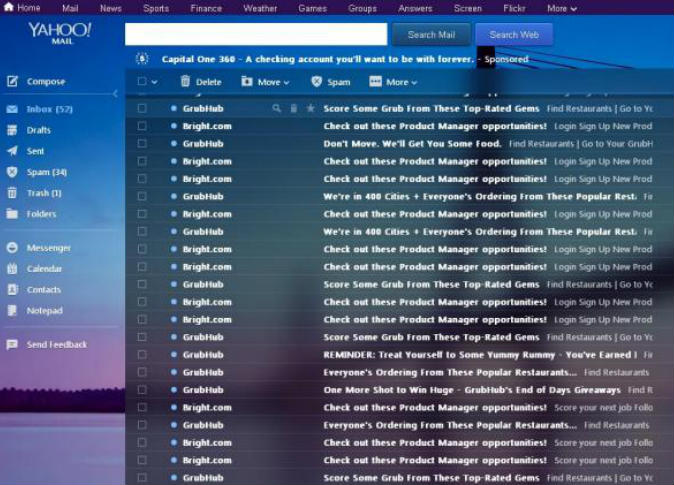674x485 pixels.
Task: Check the 'Don't Move' GrubHub email checkbox
Action: point(142,144)
